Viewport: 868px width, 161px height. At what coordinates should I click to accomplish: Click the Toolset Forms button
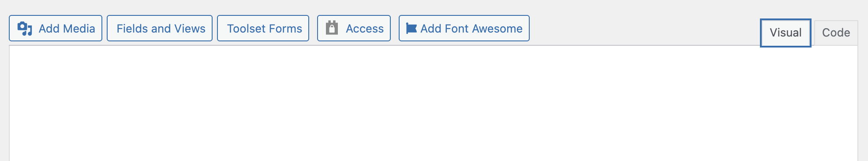[263, 28]
